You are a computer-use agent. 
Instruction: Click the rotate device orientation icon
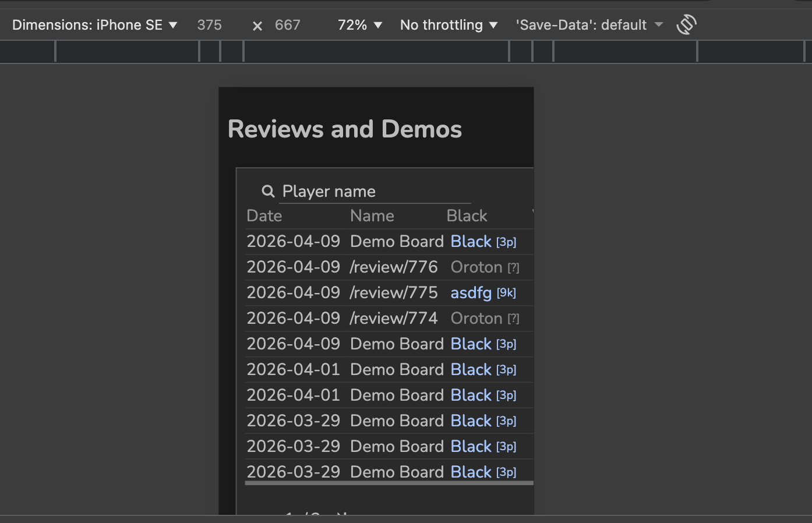687,24
